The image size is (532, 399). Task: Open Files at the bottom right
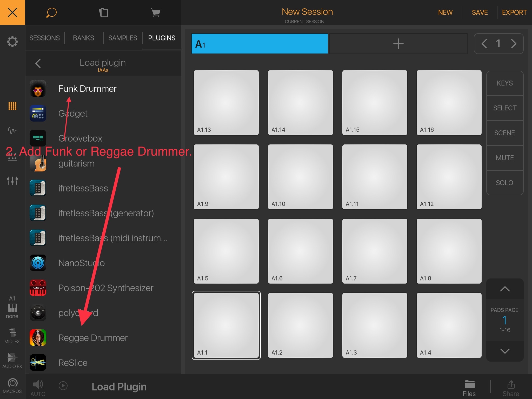point(469,388)
